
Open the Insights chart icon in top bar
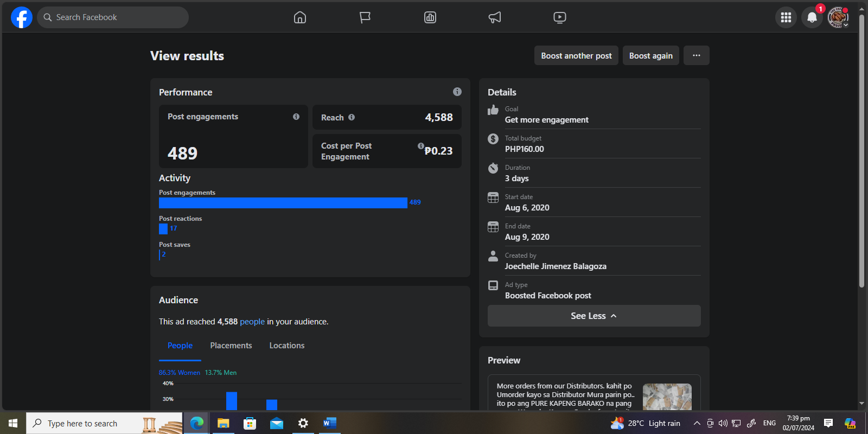tap(430, 17)
